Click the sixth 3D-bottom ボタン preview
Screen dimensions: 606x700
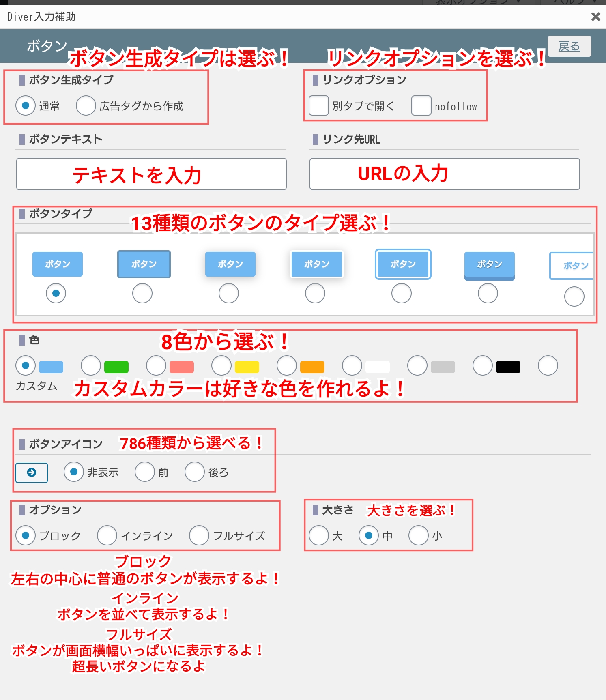click(x=490, y=266)
